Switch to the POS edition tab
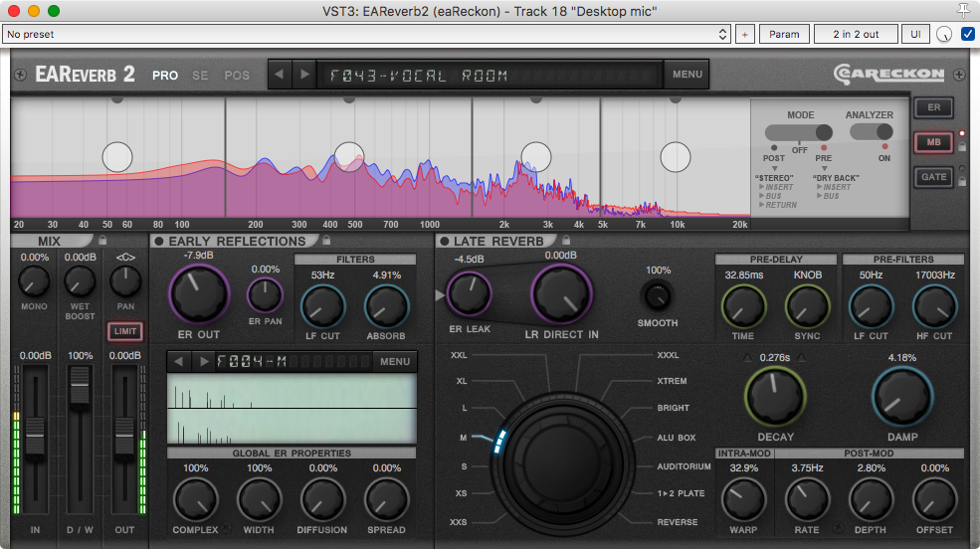Viewport: 980px width, 549px height. (237, 76)
